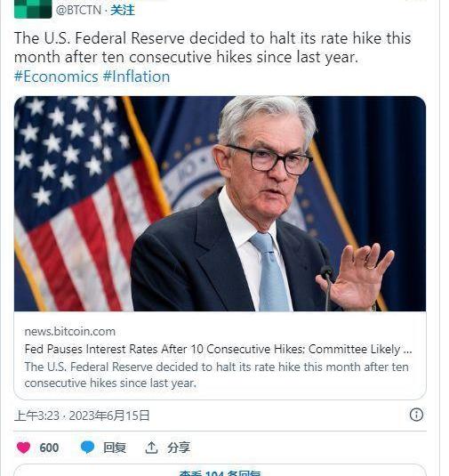Click the 回复 reply label
The height and width of the screenshot is (476, 449).
click(x=115, y=448)
